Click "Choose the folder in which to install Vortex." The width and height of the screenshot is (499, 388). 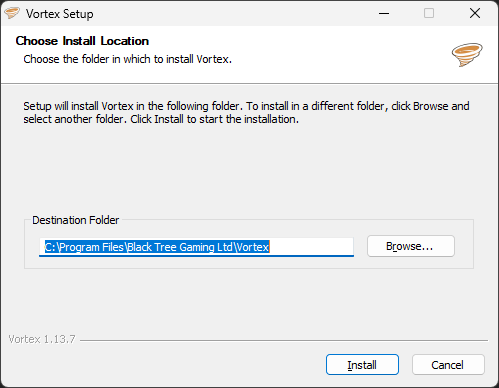127,59
